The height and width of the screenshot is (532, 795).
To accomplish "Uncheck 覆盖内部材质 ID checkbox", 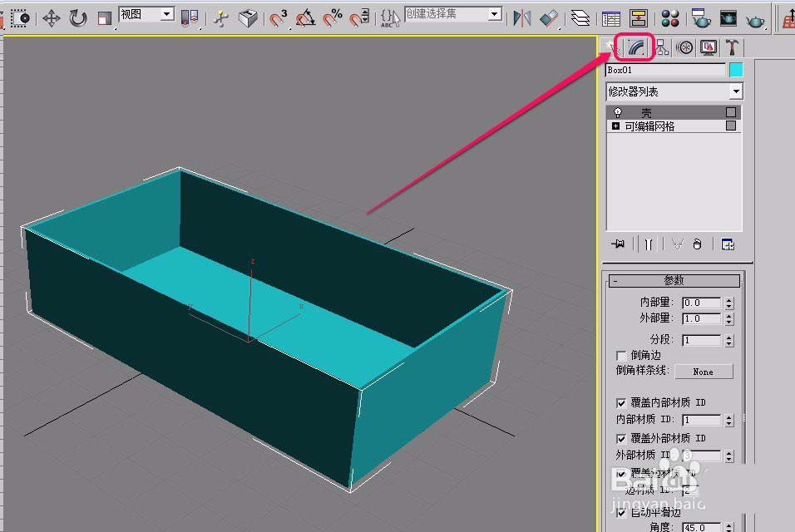I will coord(621,403).
